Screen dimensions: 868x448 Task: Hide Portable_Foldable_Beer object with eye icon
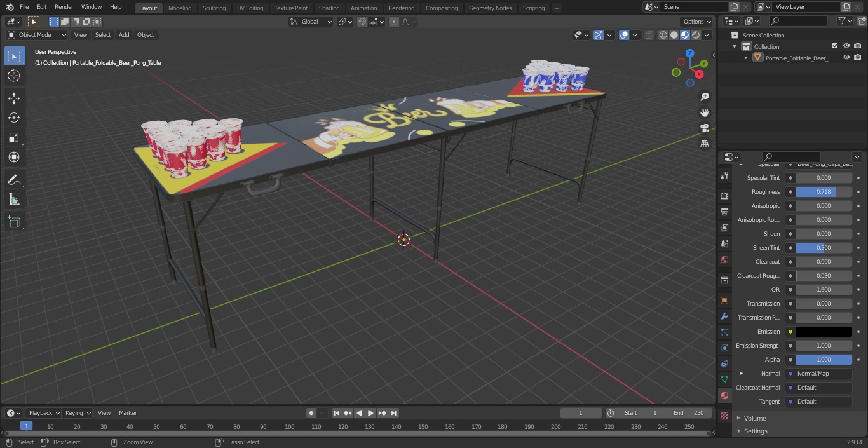846,58
